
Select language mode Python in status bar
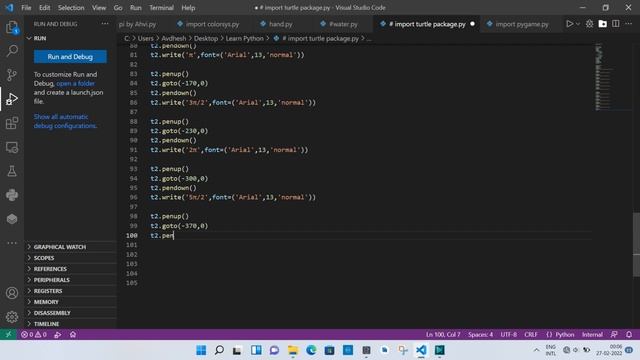point(564,334)
